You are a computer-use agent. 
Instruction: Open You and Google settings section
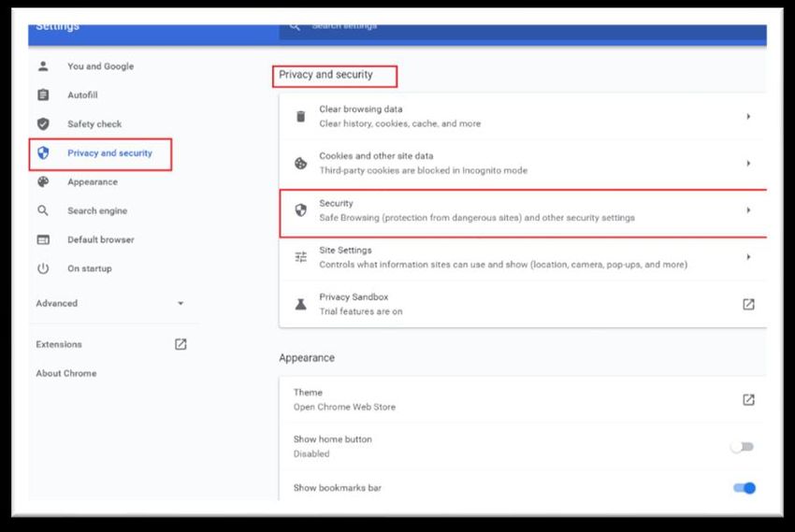[100, 65]
